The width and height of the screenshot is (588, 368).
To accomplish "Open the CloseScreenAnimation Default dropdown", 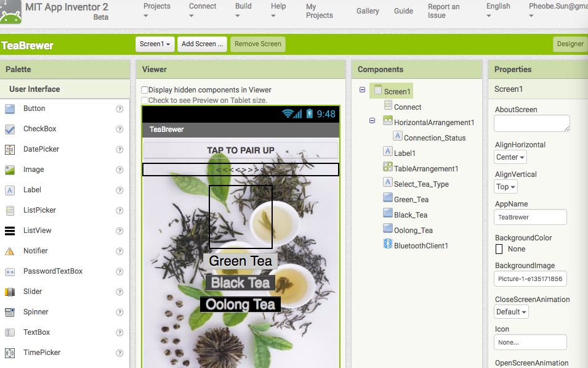I will click(511, 312).
